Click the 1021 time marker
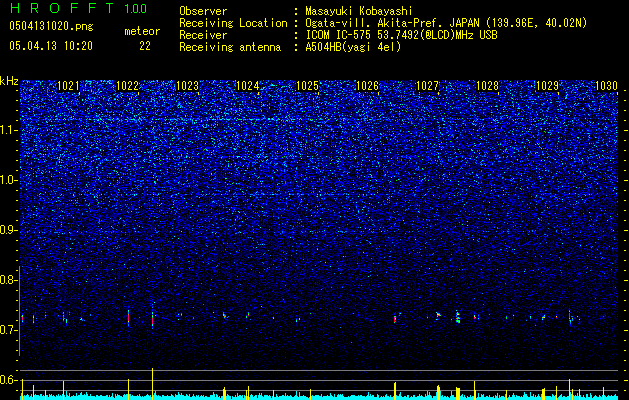This screenshot has height=400, width=629. (68, 86)
